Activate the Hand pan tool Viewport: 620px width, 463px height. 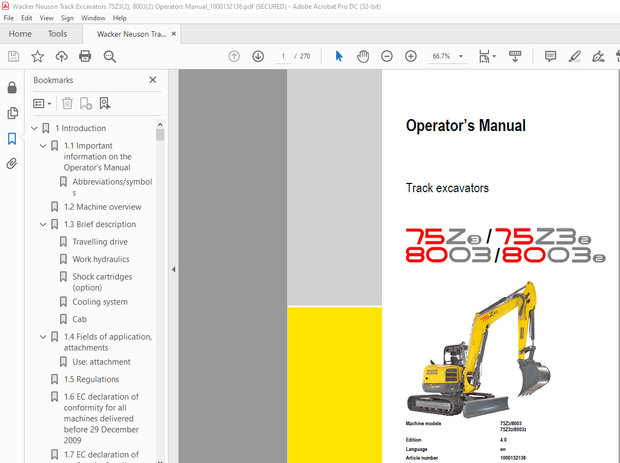click(363, 57)
